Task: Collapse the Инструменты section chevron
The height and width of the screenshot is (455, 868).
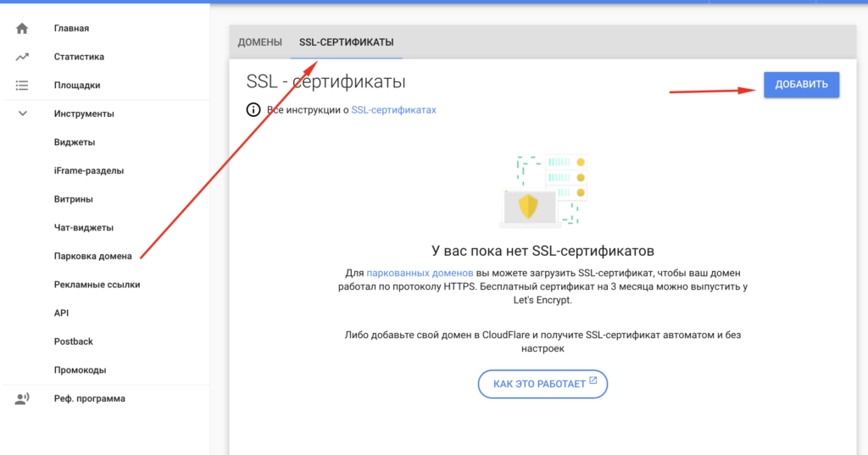Action: pyautogui.click(x=23, y=114)
